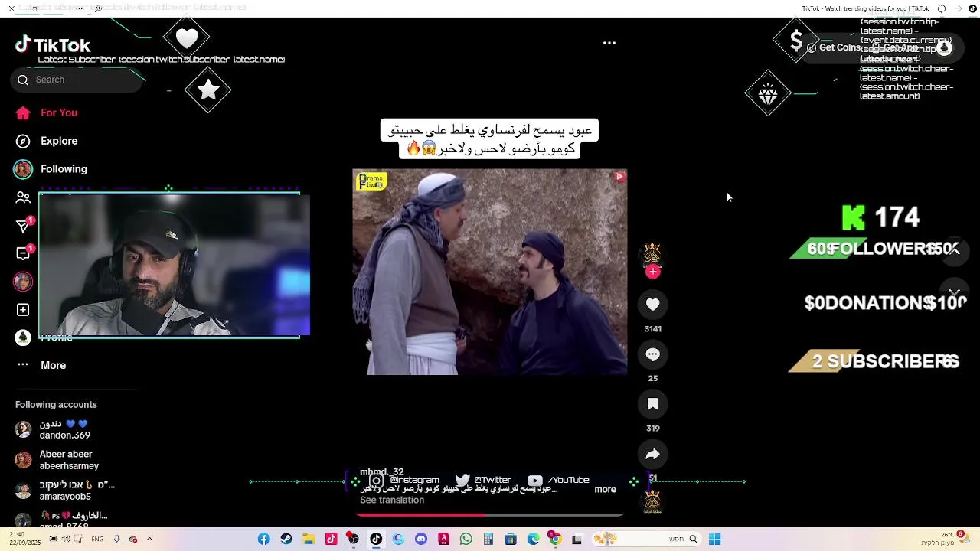Open the Windows Start button
This screenshot has width=980, height=551.
pos(714,540)
